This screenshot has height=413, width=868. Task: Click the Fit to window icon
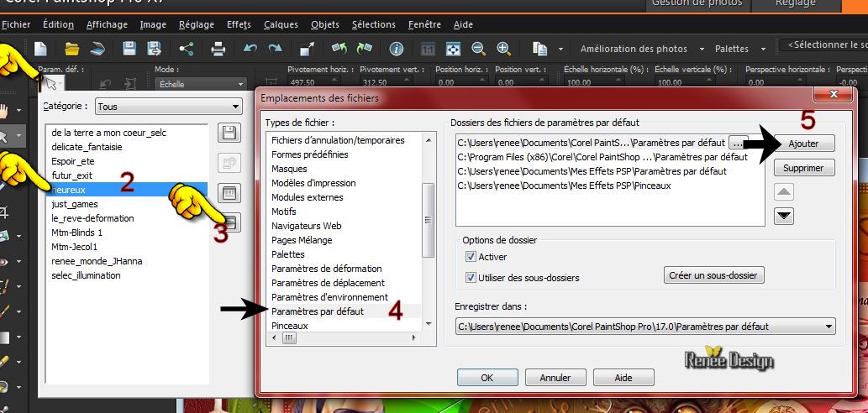pos(454,49)
